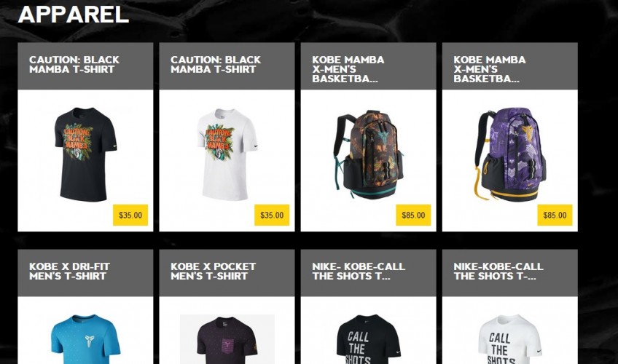Select the dark purple pocket T-shirt image
This screenshot has width=618, height=364.
227,339
